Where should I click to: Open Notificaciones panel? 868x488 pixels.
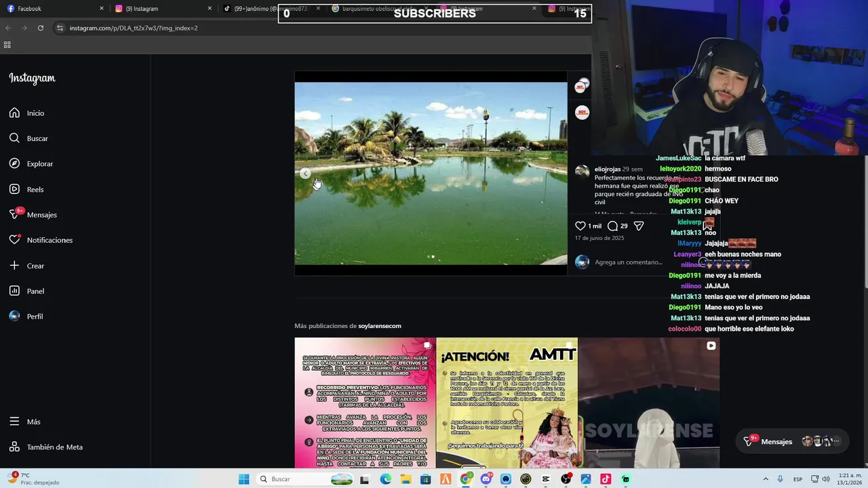[41, 240]
